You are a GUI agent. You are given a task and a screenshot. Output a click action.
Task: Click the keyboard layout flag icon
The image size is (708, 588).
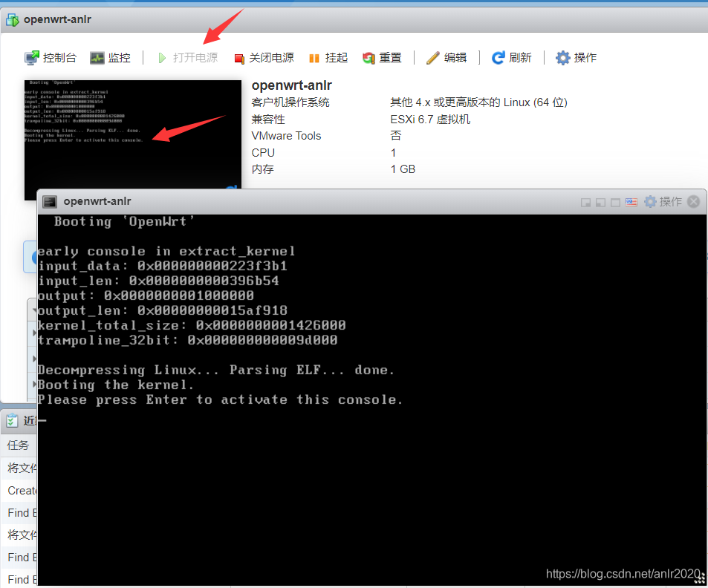(x=631, y=202)
